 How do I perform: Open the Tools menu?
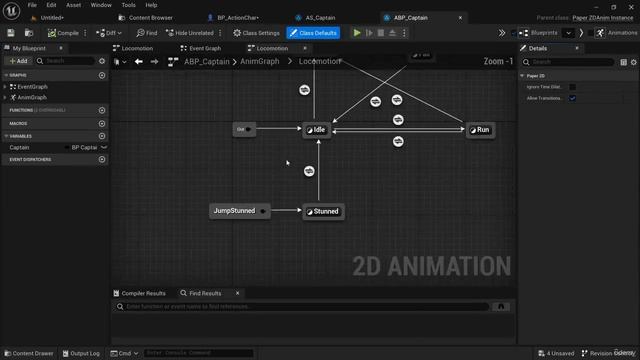click(128, 5)
